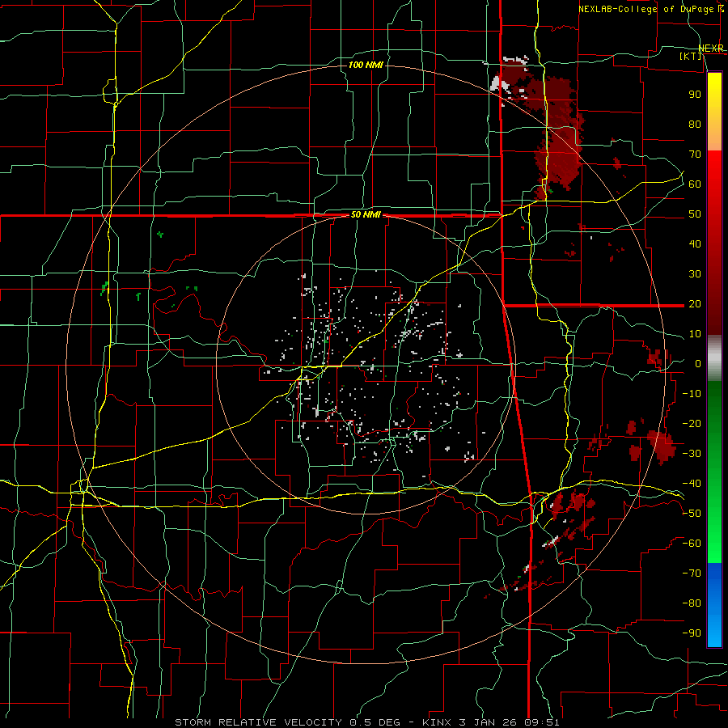
Task: Select the "-50" value on the velocity scale
Action: [692, 514]
